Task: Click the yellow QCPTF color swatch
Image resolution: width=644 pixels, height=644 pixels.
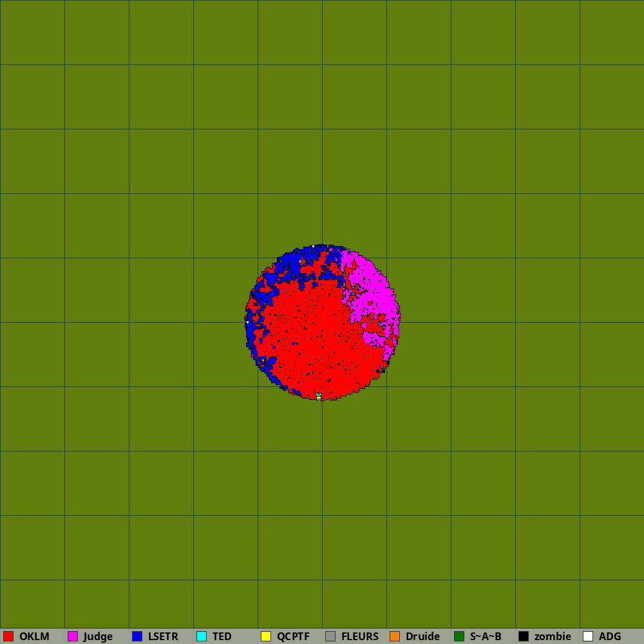Action: [266, 636]
